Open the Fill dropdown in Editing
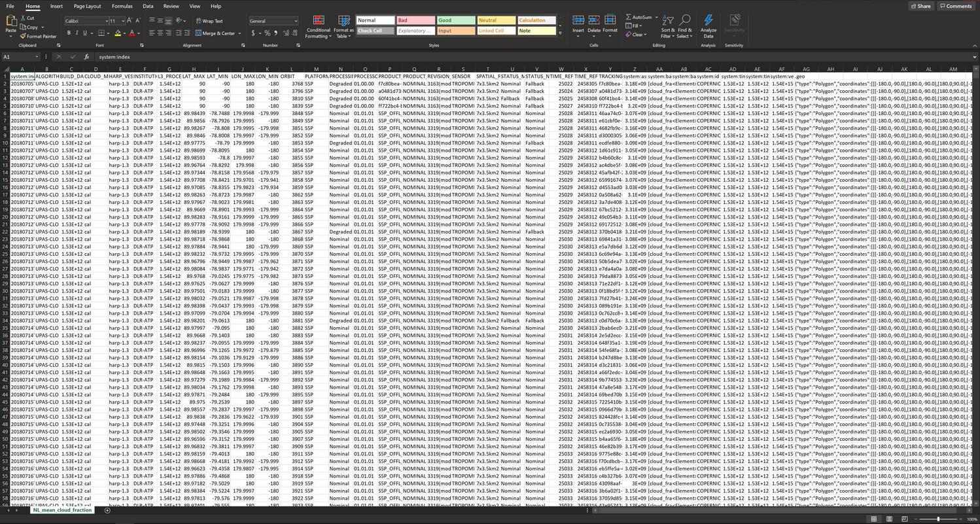Image resolution: width=980 pixels, height=524 pixels. click(635, 26)
